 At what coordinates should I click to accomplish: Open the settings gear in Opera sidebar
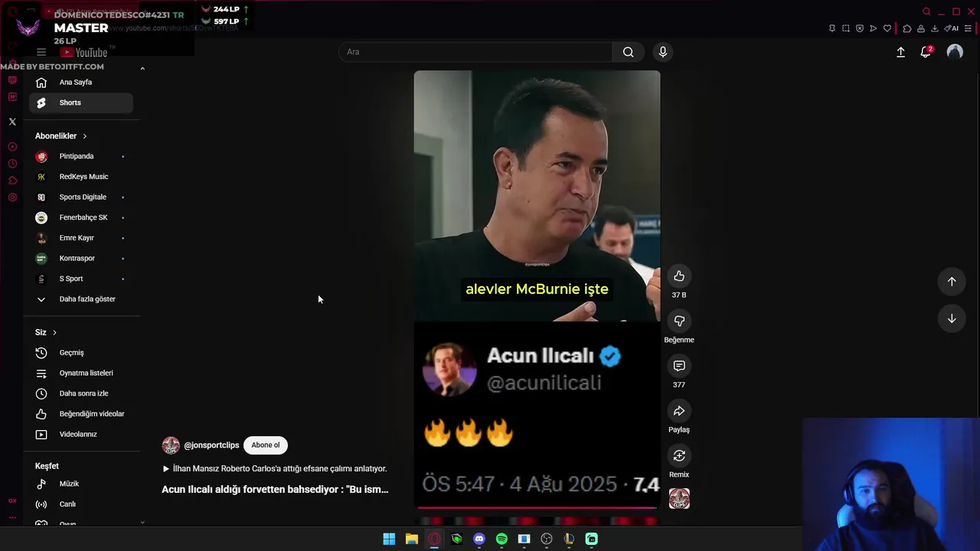point(12,197)
